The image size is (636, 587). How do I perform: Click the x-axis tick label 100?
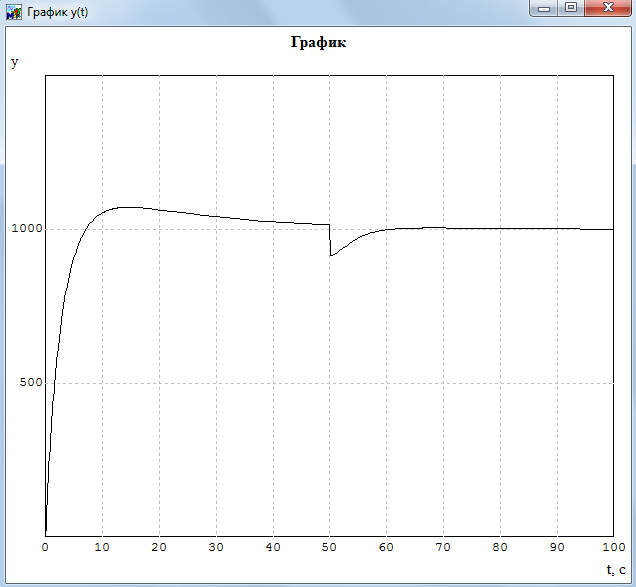pyautogui.click(x=614, y=547)
